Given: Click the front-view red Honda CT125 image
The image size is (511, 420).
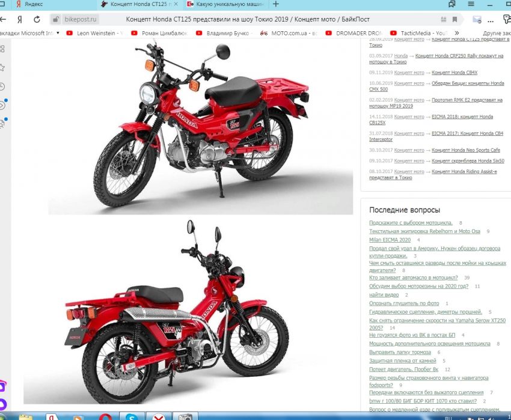Looking at the screenshot, I should [200, 127].
